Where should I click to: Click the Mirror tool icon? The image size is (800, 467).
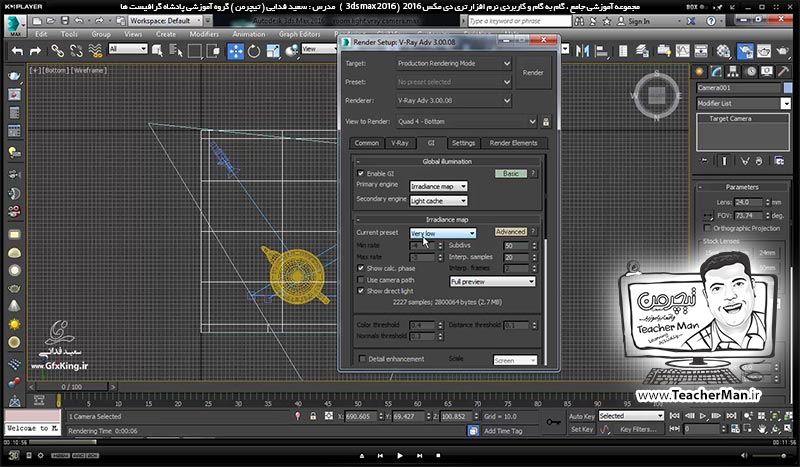click(x=582, y=51)
